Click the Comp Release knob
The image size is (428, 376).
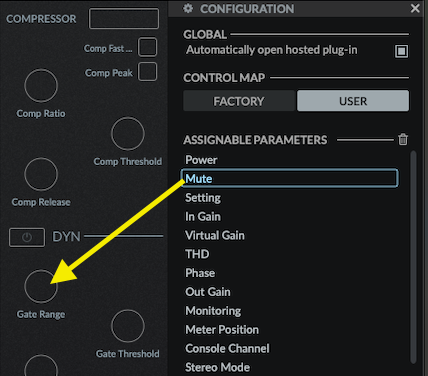[x=41, y=174]
